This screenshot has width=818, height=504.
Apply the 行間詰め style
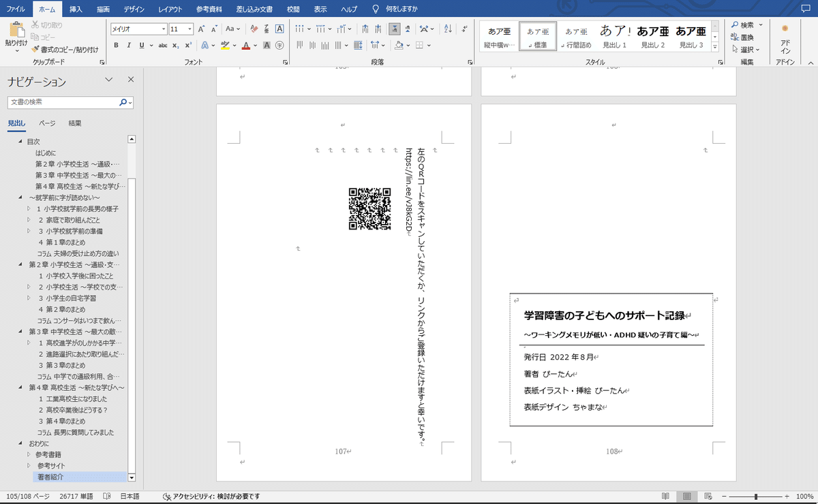(576, 37)
